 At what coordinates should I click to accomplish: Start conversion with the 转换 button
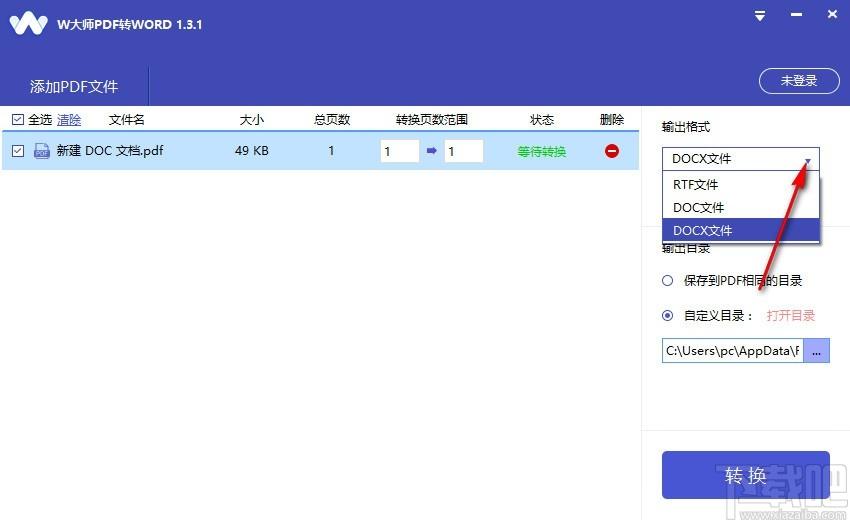coord(745,475)
